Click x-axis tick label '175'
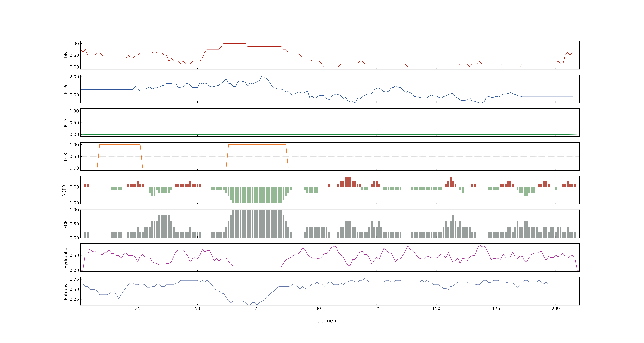This screenshot has height=343, width=644. (x=496, y=309)
